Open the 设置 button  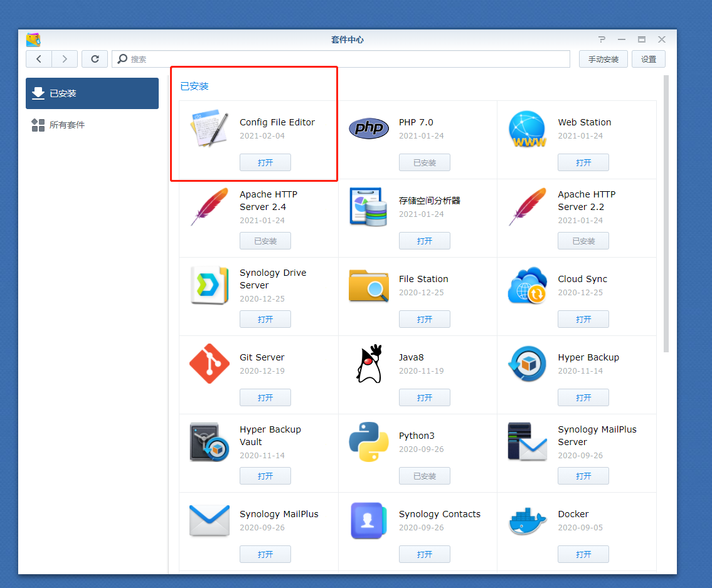pos(649,59)
